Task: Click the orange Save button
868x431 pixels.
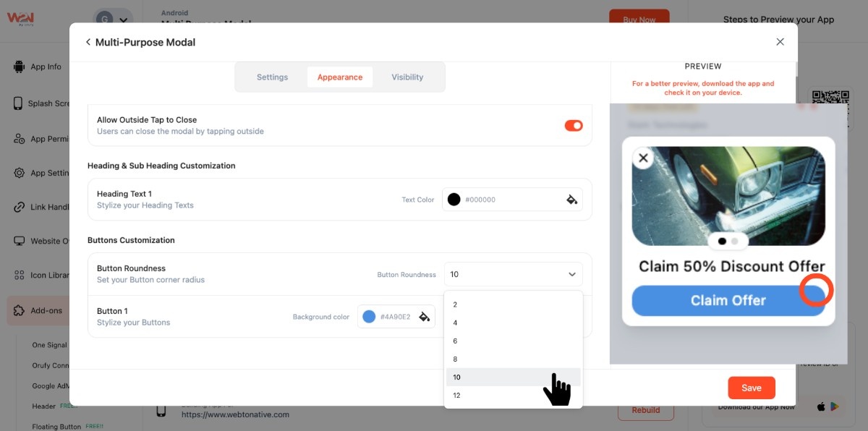Action: click(x=751, y=388)
